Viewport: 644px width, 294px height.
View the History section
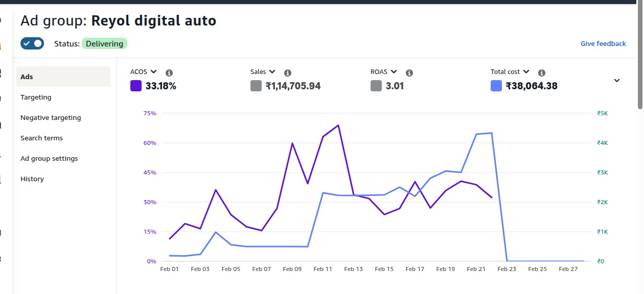tap(32, 179)
